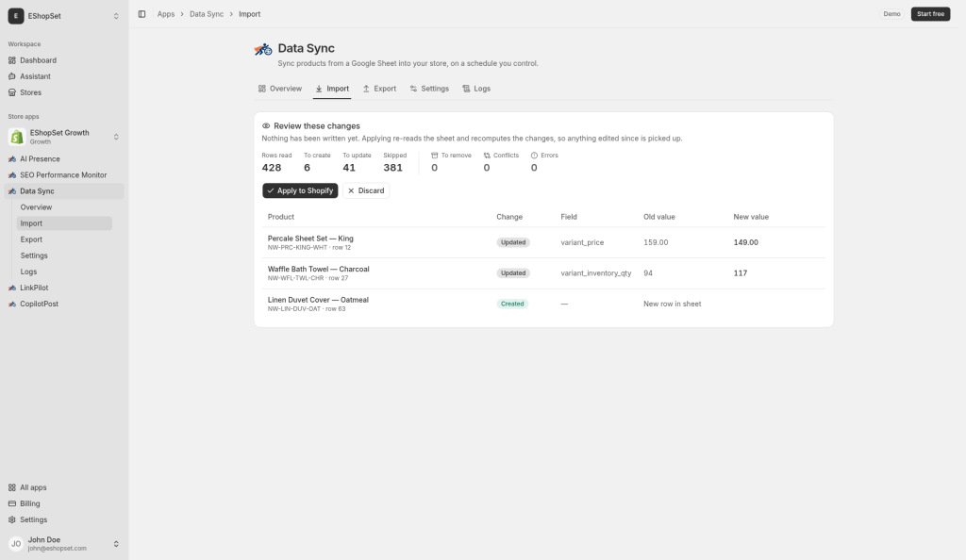The width and height of the screenshot is (966, 560).
Task: Open the John Doe account menu
Action: click(x=64, y=544)
